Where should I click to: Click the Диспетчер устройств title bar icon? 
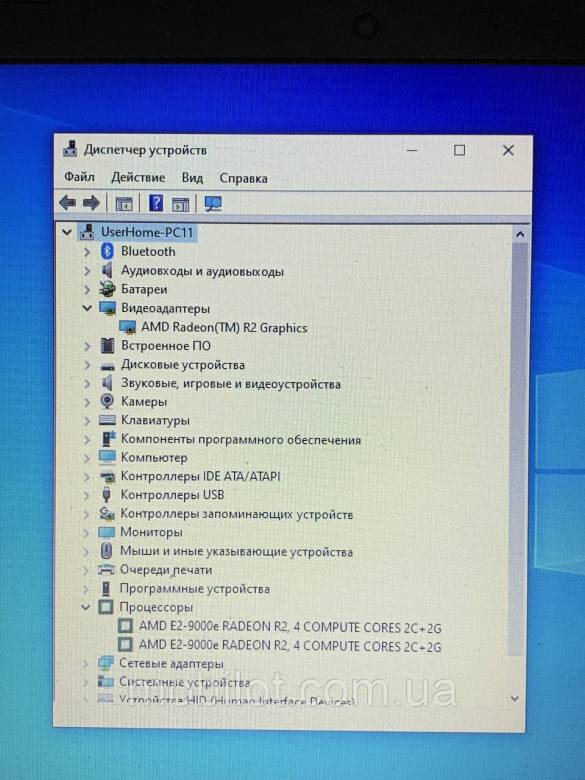coord(70,149)
